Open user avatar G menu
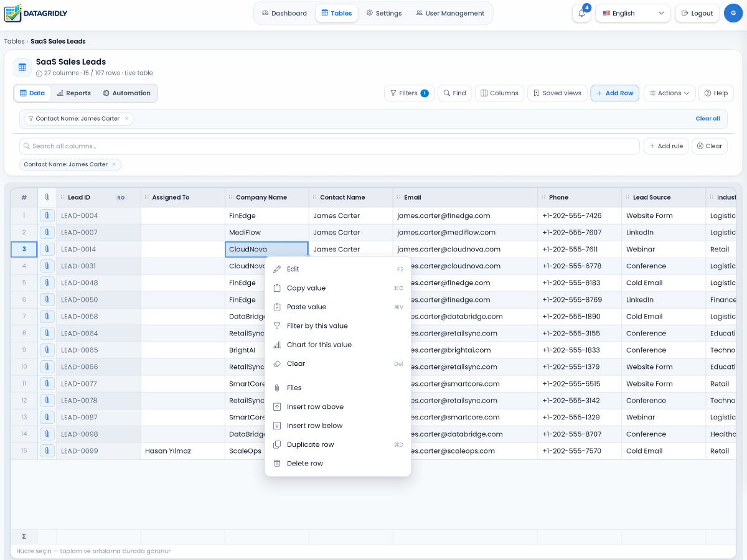This screenshot has height=560, width=747. point(733,13)
